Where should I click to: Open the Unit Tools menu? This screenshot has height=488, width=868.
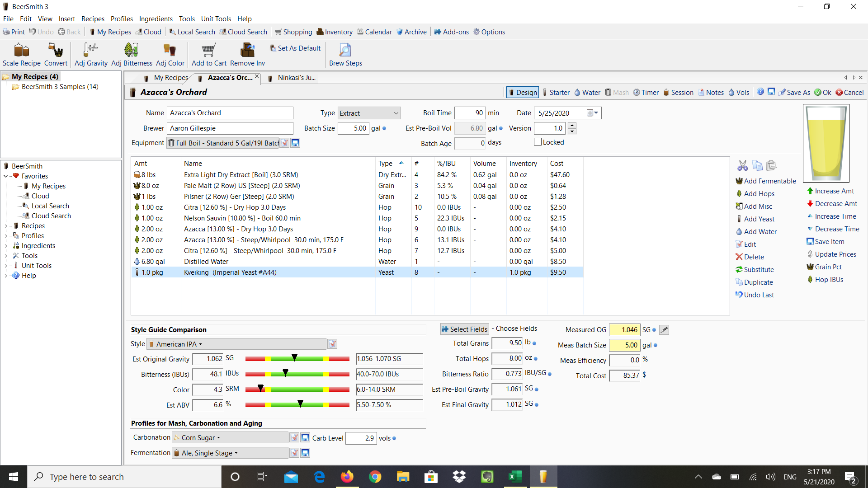click(x=216, y=19)
